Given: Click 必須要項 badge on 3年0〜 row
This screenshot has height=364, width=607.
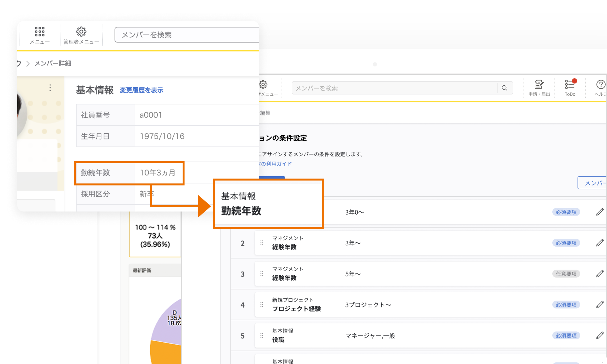Looking at the screenshot, I should [566, 212].
